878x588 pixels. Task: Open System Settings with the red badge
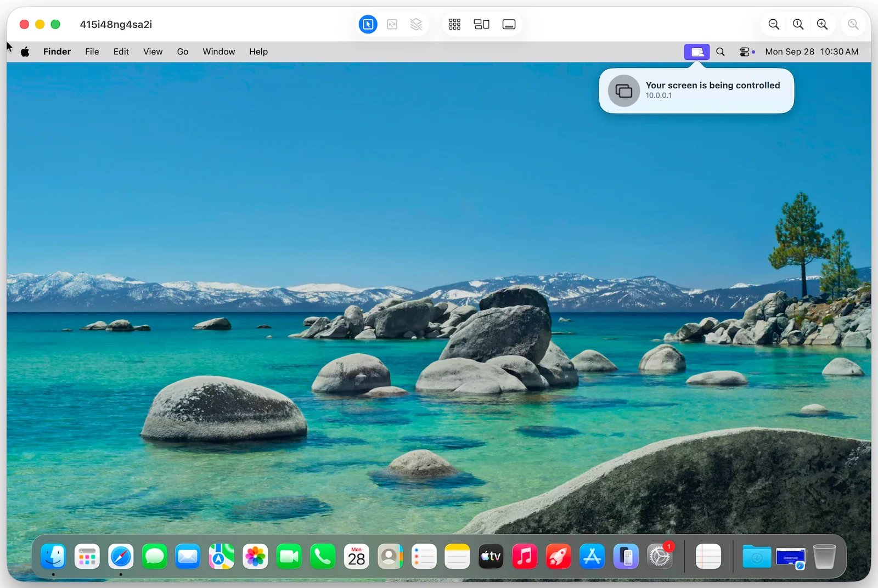660,557
